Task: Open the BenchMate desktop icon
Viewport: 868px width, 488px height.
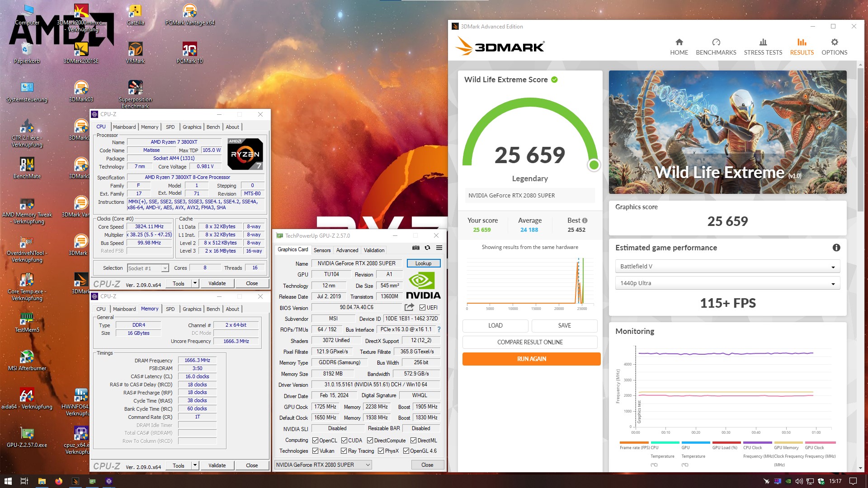Action: 27,168
